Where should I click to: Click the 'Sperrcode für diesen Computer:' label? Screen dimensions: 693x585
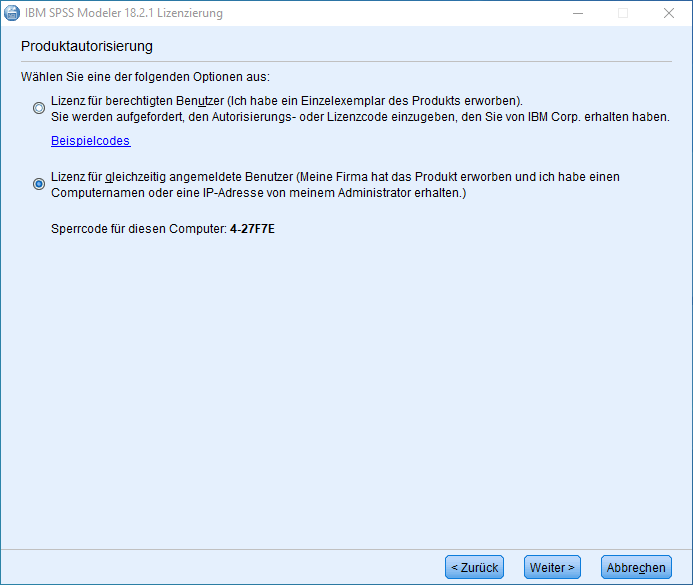pos(139,229)
